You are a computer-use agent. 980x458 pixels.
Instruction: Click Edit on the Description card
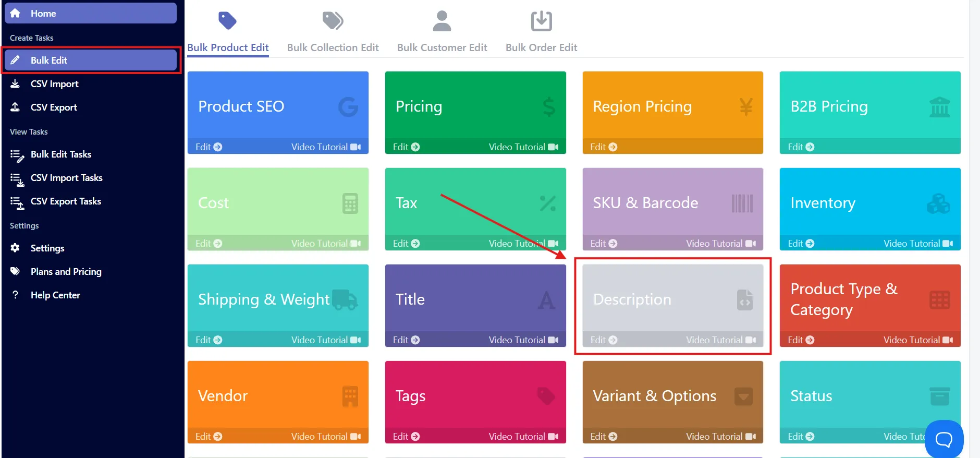click(604, 340)
